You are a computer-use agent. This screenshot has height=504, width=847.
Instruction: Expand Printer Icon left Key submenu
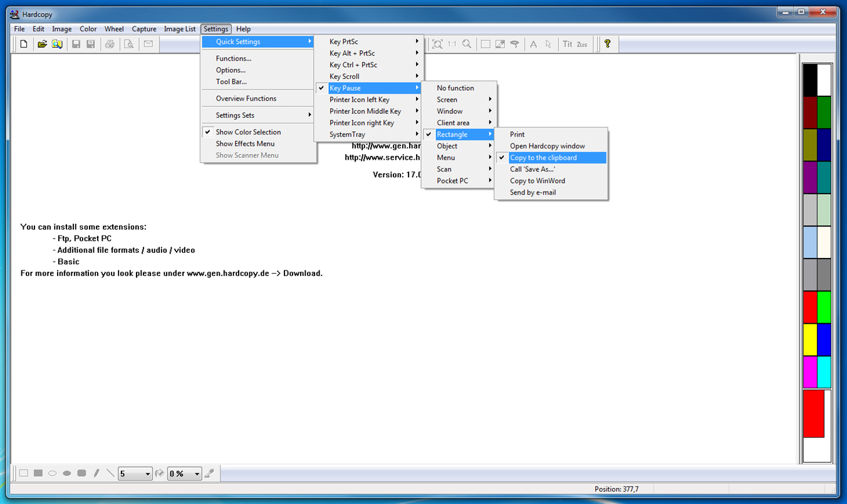tap(368, 100)
